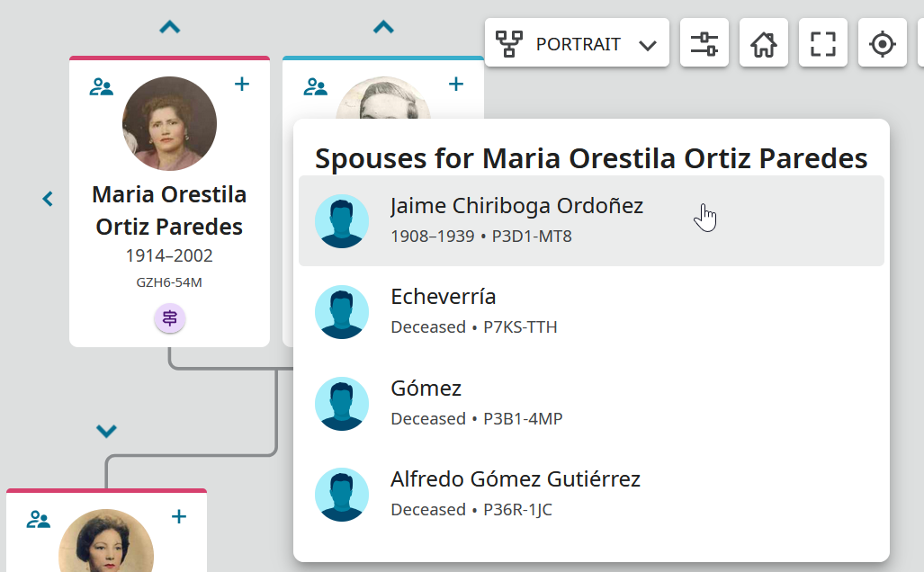The image size is (924, 572).
Task: Click Maria Orestila Ortiz Paredes portrait photo
Action: coord(169,123)
